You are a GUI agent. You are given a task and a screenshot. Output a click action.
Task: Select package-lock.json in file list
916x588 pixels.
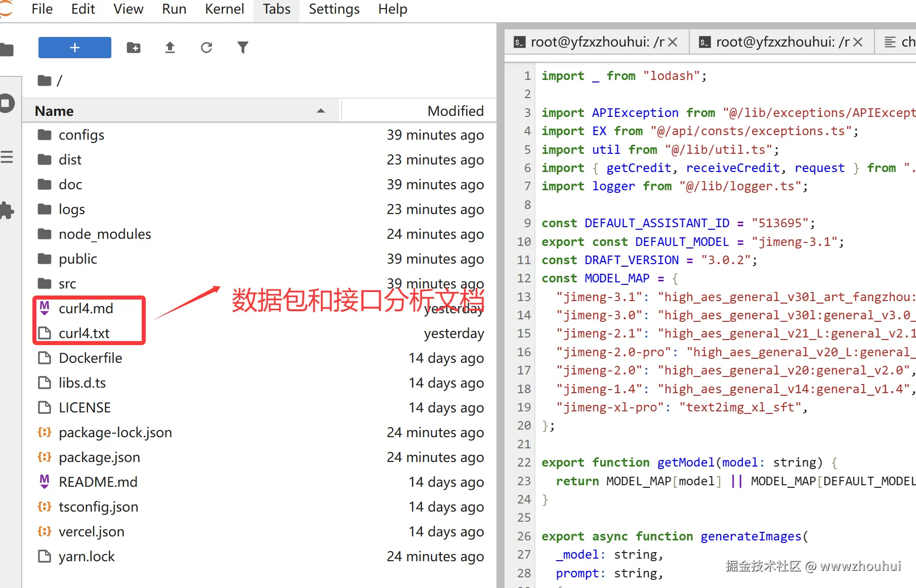point(260,433)
